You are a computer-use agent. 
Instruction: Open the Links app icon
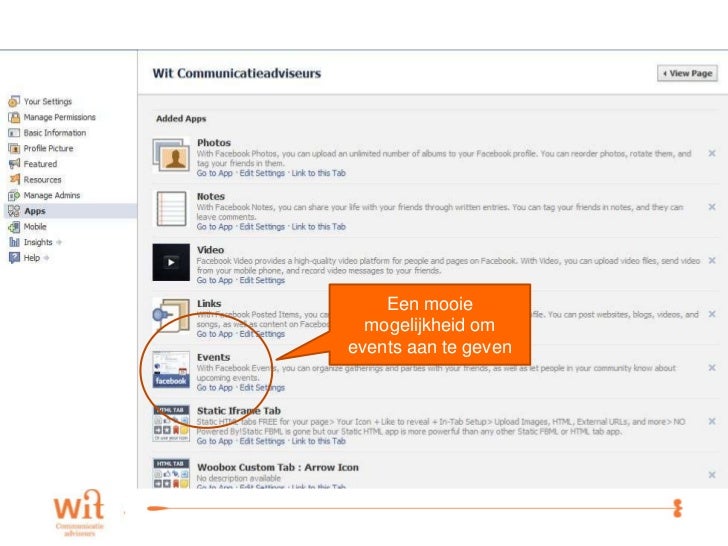[x=171, y=316]
